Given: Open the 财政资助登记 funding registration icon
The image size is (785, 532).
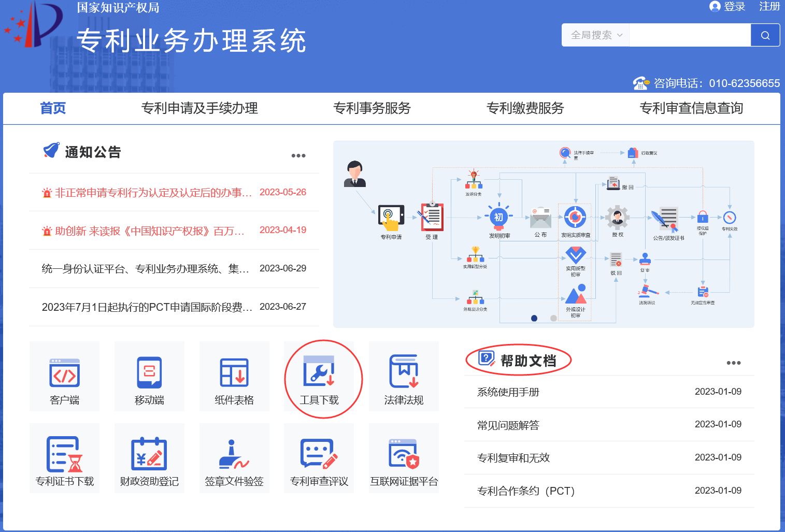Looking at the screenshot, I should (x=149, y=458).
